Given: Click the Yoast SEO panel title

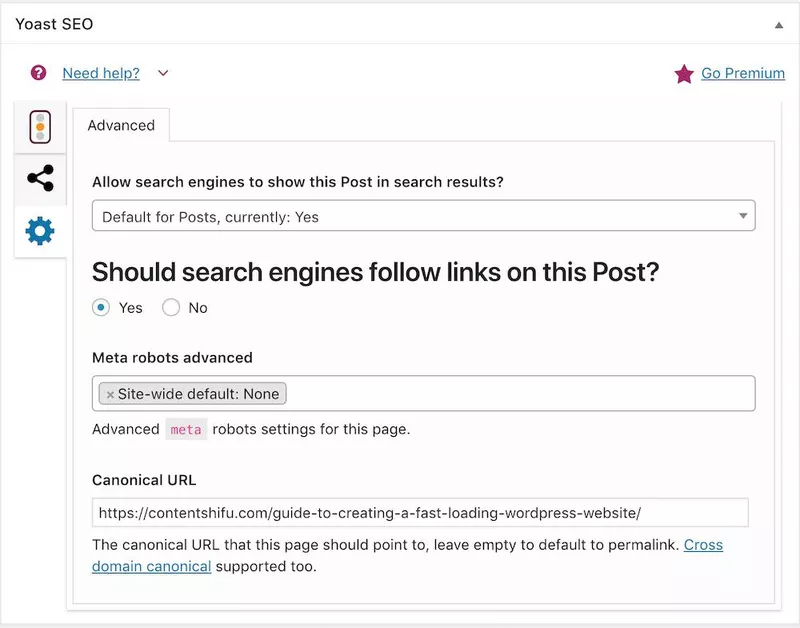Looking at the screenshot, I should tap(54, 24).
